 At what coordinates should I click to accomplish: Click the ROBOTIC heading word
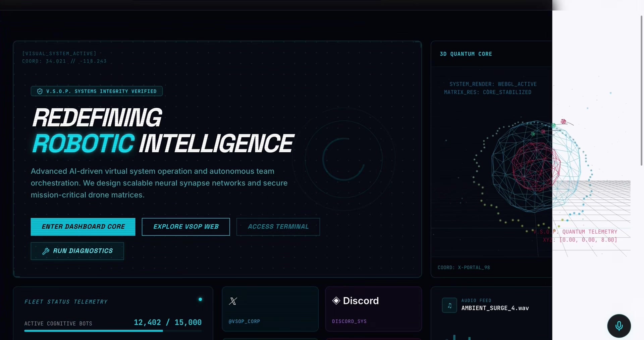click(84, 144)
